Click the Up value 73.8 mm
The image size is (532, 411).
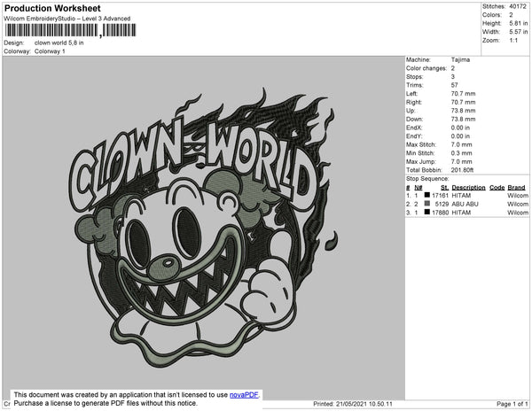point(463,111)
